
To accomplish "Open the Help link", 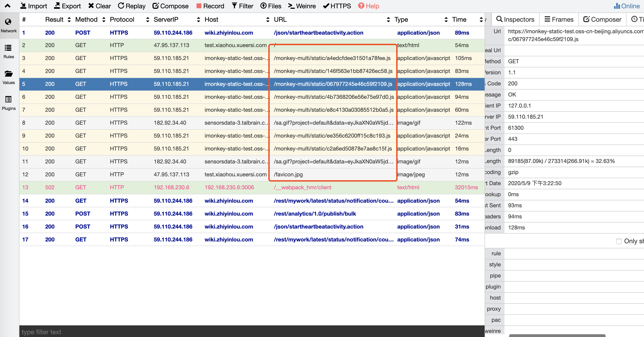I will 369,6.
